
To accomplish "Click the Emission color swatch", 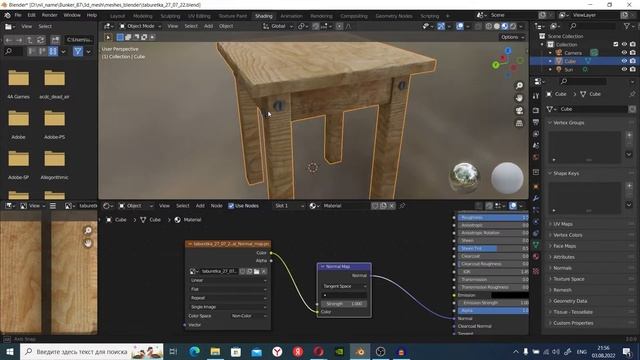I will (x=509, y=295).
